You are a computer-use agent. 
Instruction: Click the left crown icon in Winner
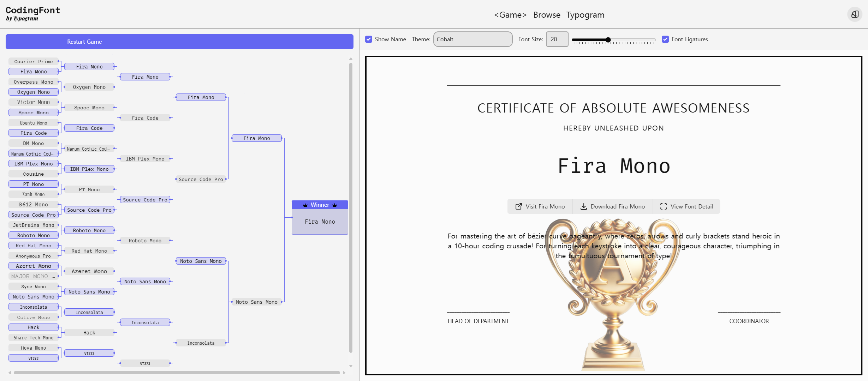pos(305,205)
